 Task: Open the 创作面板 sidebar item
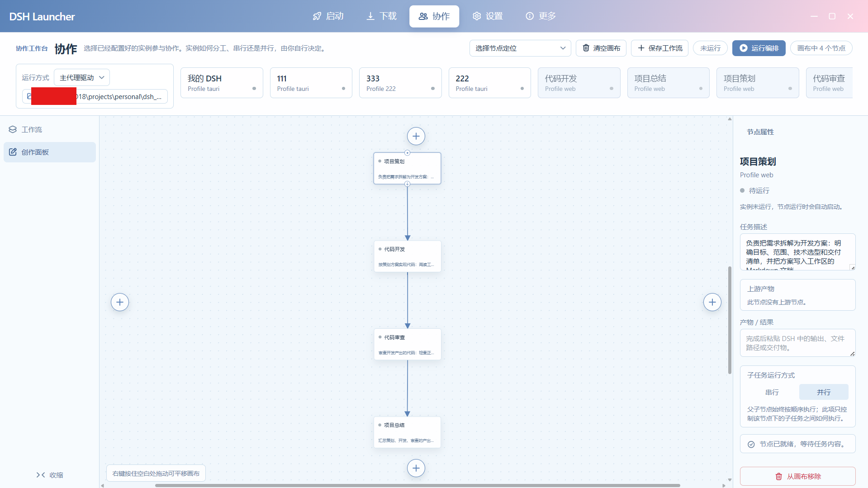pos(50,152)
